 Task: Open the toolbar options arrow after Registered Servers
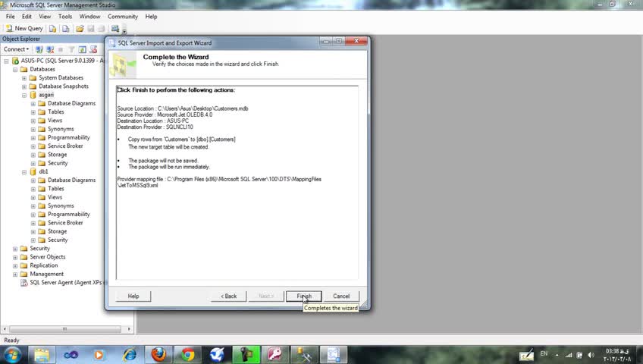(x=124, y=30)
